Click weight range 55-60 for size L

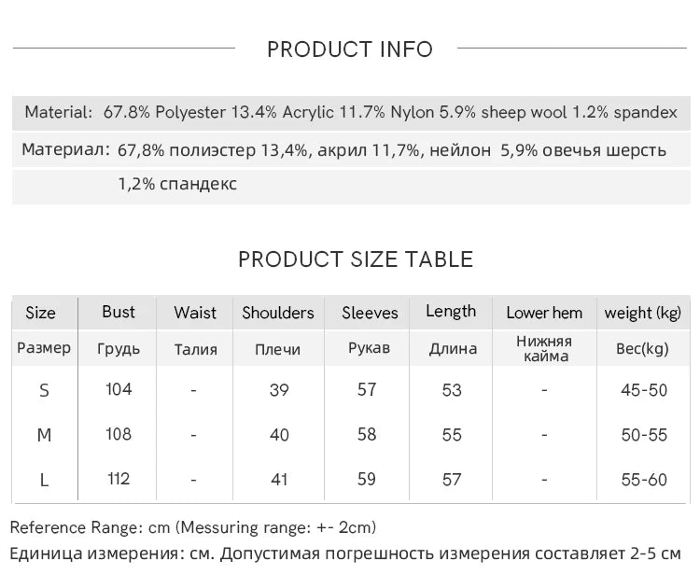pyautogui.click(x=644, y=480)
